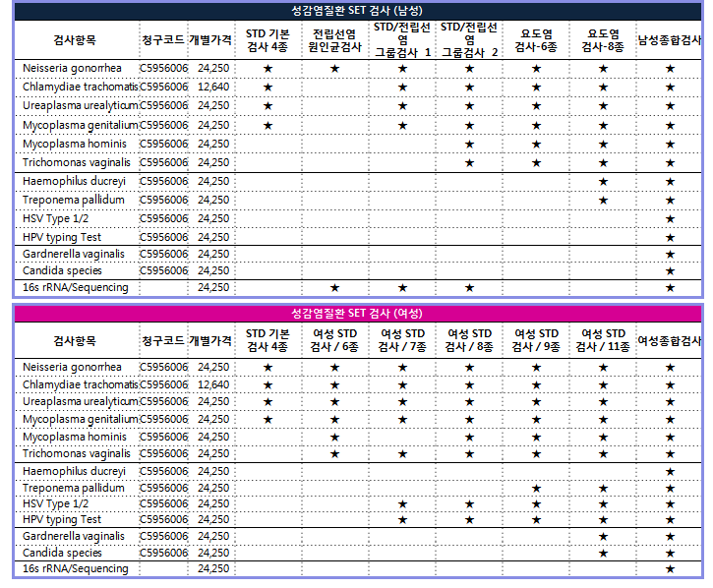Select HSV Type 1/2 label in 여성 table

point(55,503)
